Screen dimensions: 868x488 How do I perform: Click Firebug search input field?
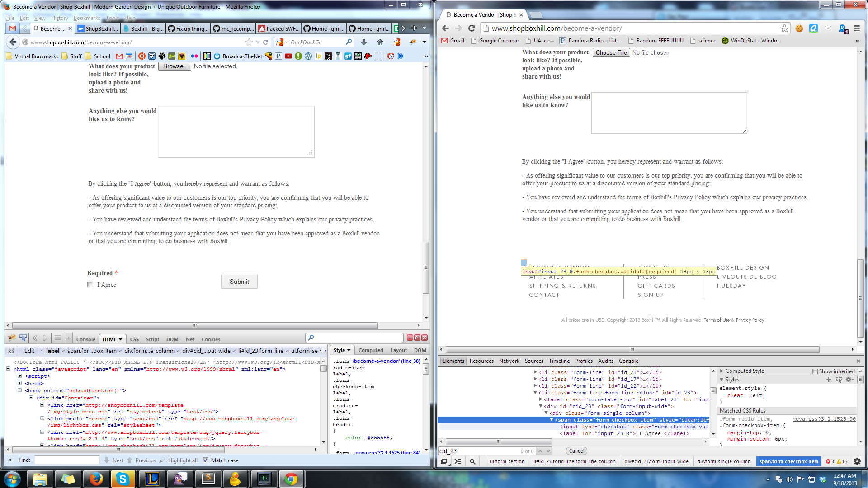pos(357,338)
